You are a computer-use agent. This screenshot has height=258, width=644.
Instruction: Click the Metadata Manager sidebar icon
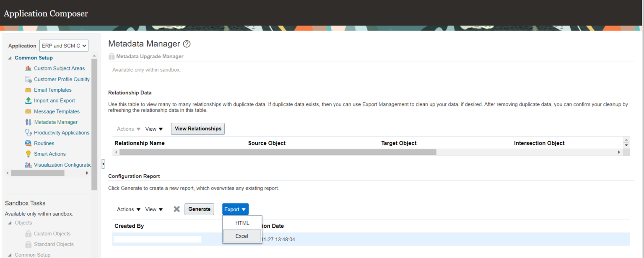(x=28, y=122)
